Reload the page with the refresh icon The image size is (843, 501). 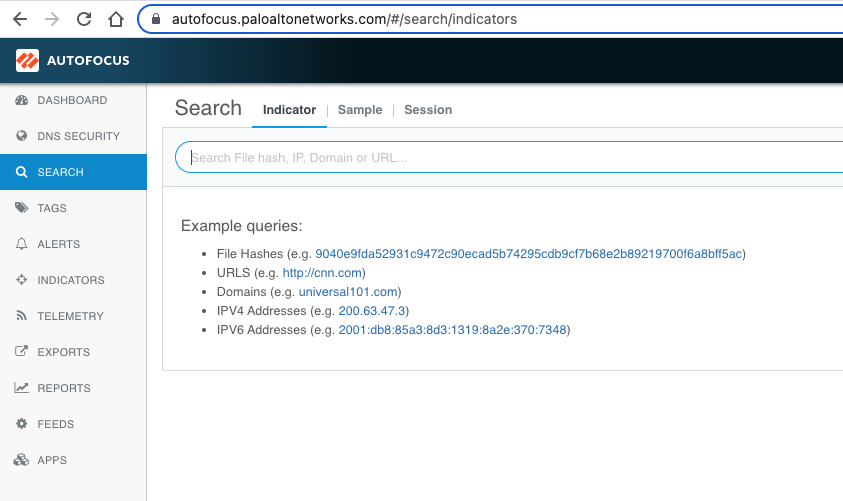click(x=84, y=19)
